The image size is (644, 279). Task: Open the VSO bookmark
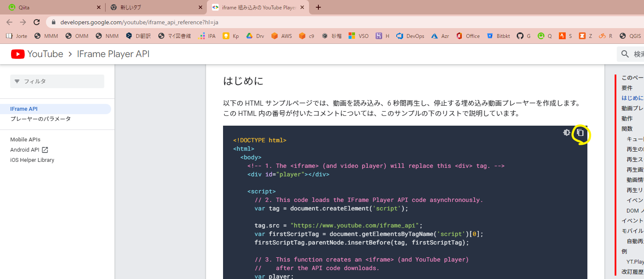pos(358,36)
